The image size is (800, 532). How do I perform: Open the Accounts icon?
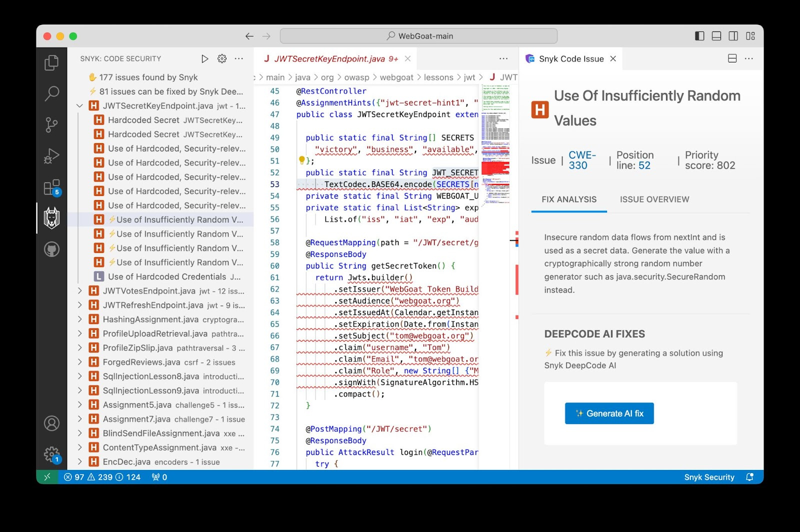pos(51,423)
